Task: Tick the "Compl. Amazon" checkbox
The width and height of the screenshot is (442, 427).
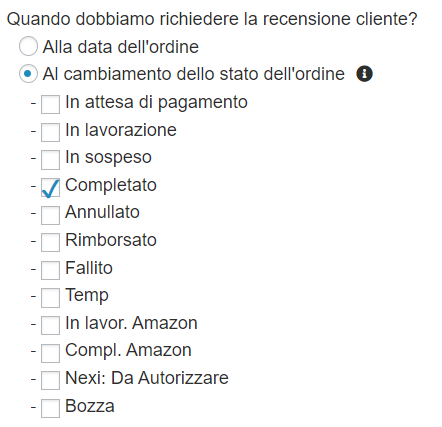Action: [50, 353]
